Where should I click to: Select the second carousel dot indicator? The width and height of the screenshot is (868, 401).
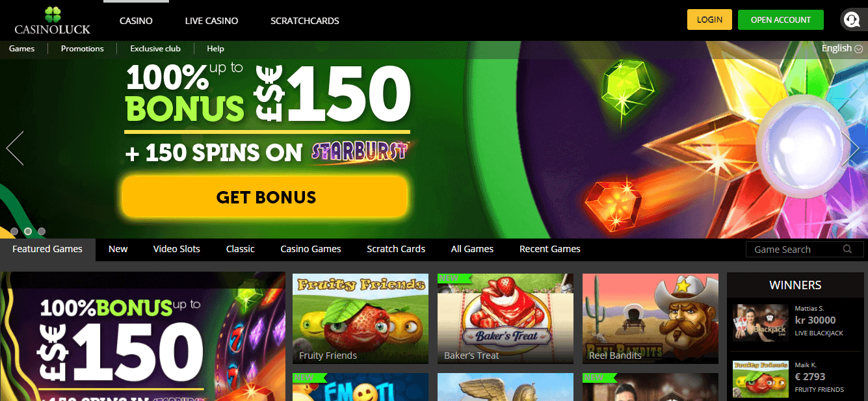click(x=28, y=231)
